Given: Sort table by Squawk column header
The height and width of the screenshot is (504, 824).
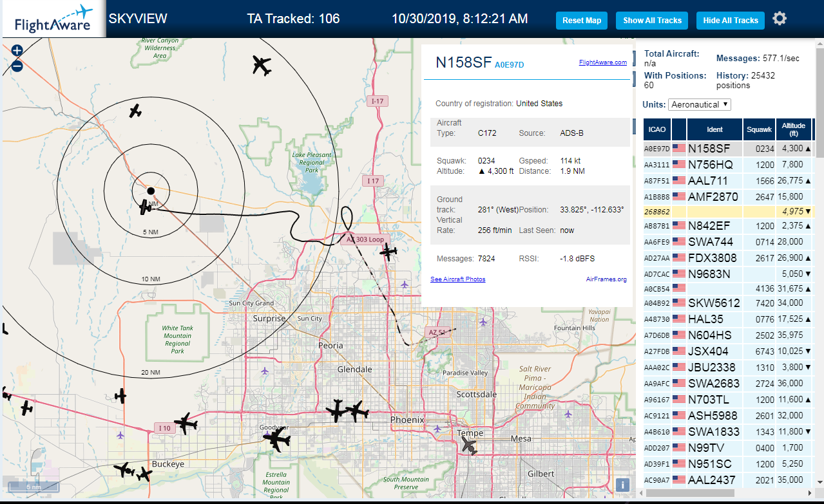Looking at the screenshot, I should coord(759,129).
